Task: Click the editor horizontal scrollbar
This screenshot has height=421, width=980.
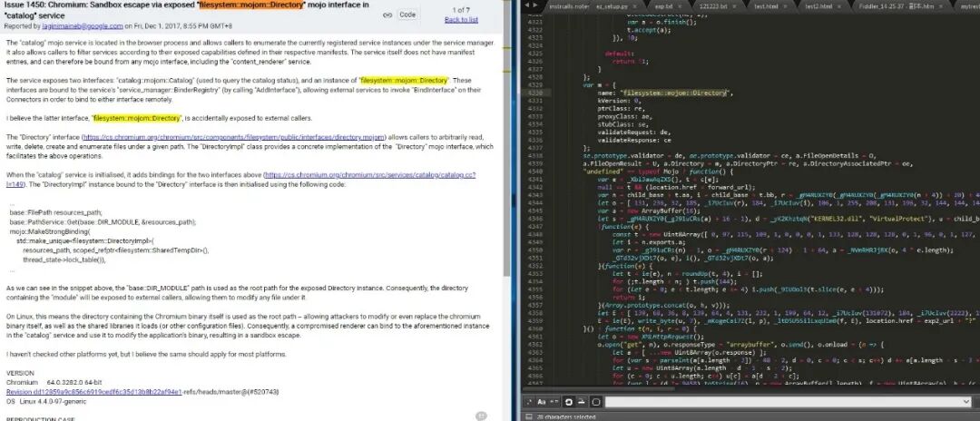Action: [600, 389]
